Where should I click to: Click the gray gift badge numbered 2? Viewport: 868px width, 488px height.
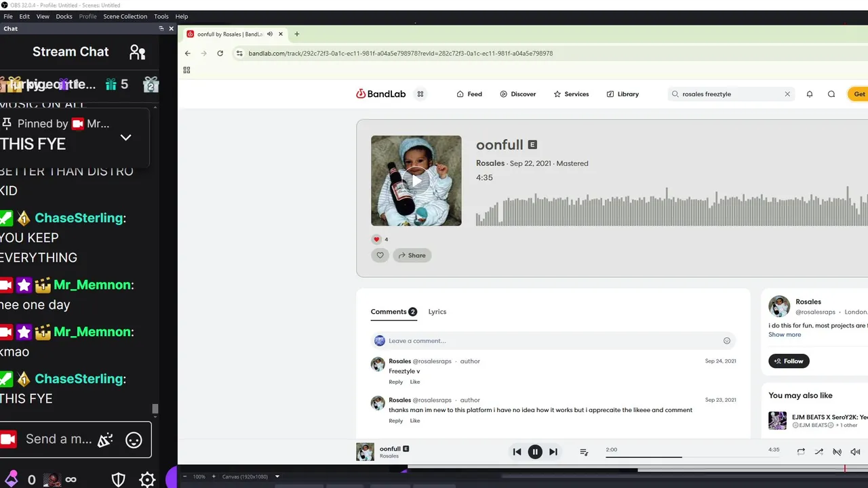click(151, 84)
